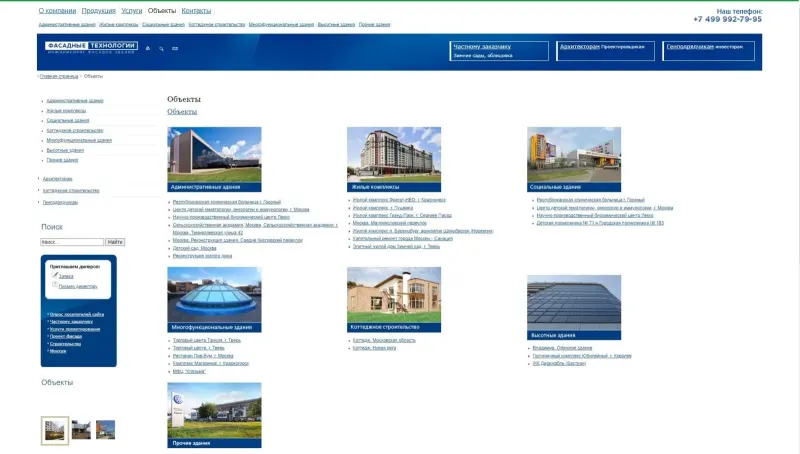Click the Архитекторам header box

tap(605, 51)
